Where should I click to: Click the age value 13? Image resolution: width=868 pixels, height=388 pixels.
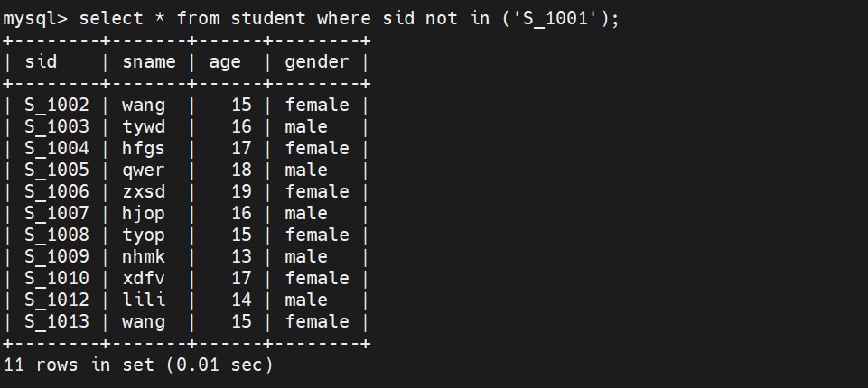pyautogui.click(x=241, y=257)
